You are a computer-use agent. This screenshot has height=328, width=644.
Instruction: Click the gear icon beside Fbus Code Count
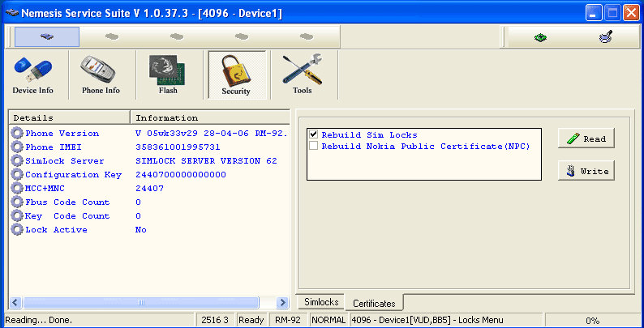[x=17, y=202]
